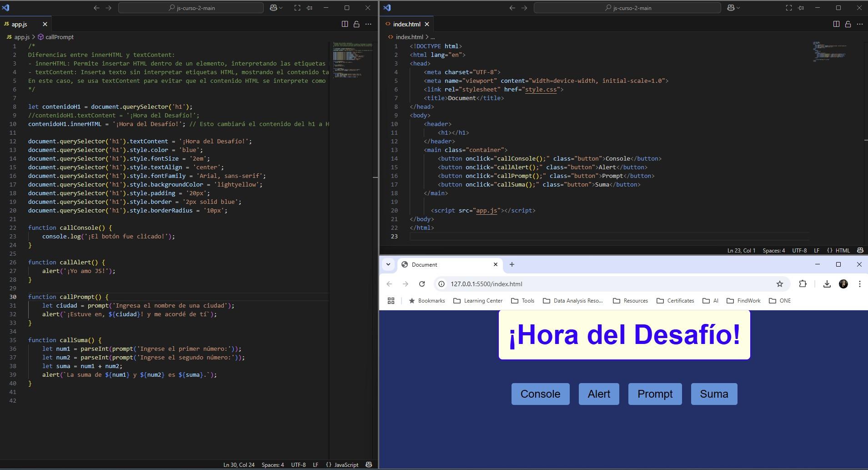The height and width of the screenshot is (470, 868).
Task: Click the Alert button on the page
Action: point(599,394)
